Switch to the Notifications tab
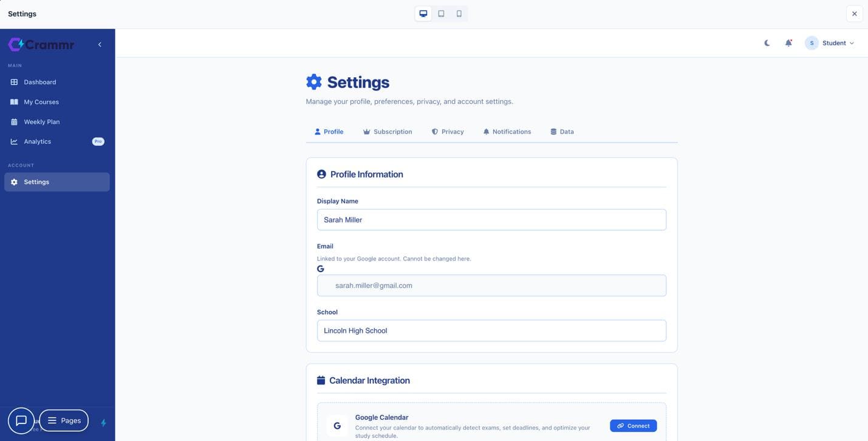Viewport: 868px width, 441px height. click(x=507, y=132)
